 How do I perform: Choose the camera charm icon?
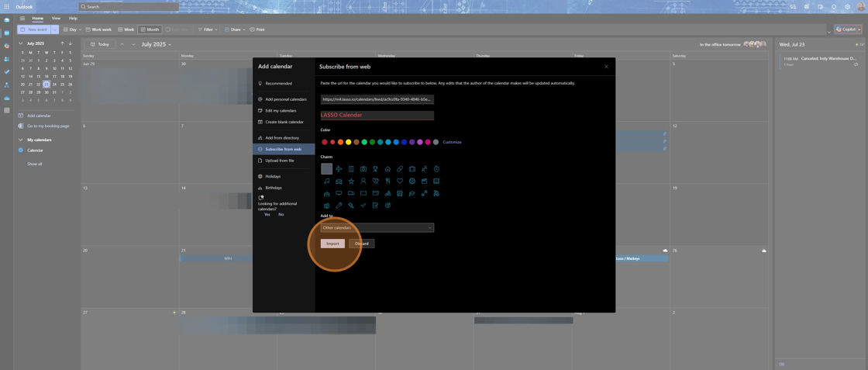[x=363, y=169]
